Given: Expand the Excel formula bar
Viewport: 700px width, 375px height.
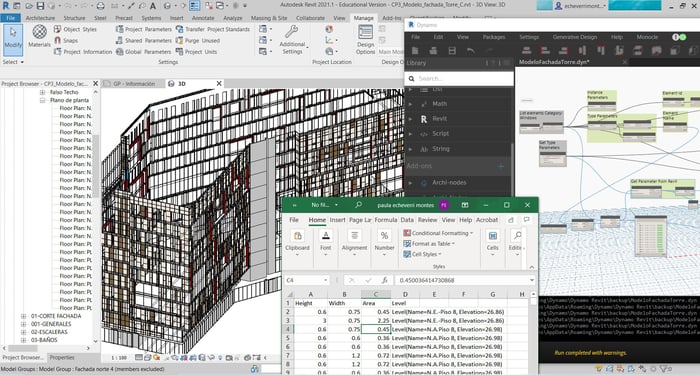Looking at the screenshot, I should [532, 280].
